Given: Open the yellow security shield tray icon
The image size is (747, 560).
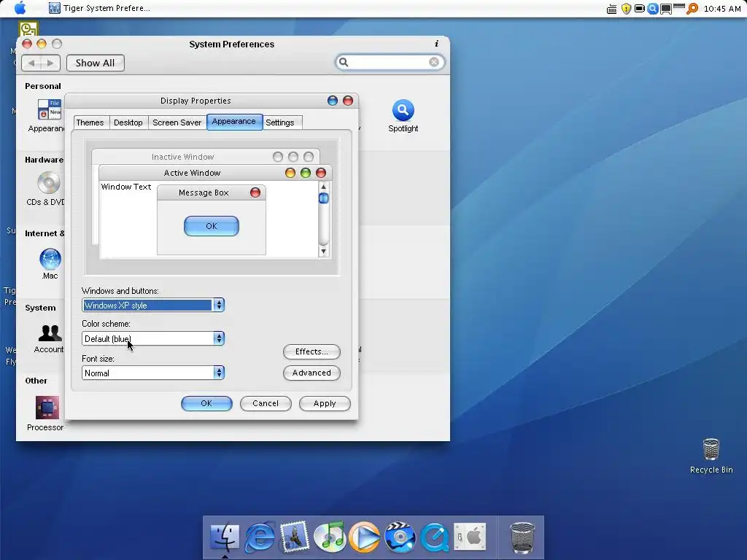Looking at the screenshot, I should pyautogui.click(x=626, y=9).
